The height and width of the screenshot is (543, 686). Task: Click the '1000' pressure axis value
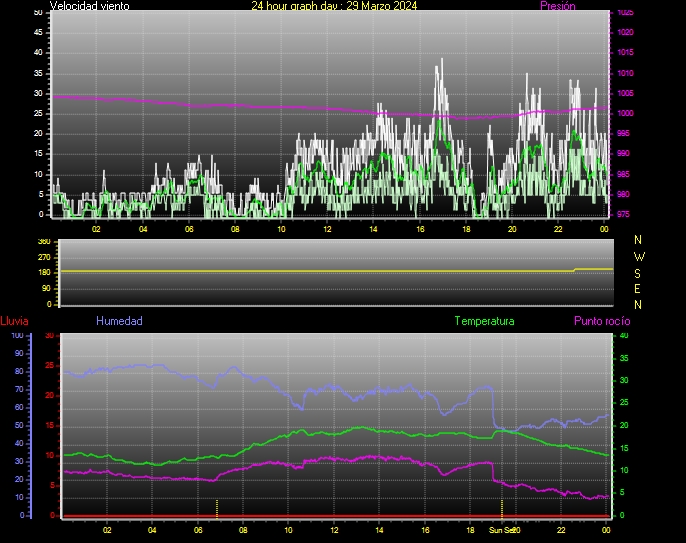coord(625,113)
